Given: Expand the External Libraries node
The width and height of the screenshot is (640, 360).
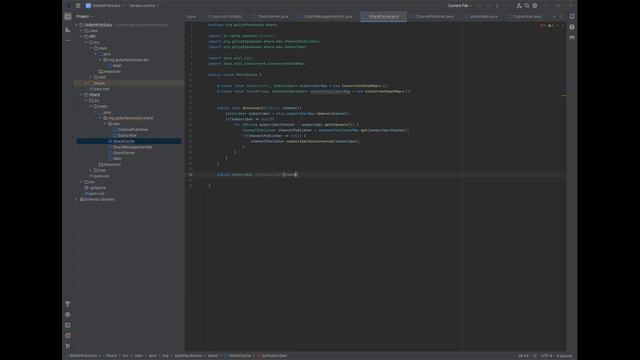Looking at the screenshot, I should click(76, 200).
